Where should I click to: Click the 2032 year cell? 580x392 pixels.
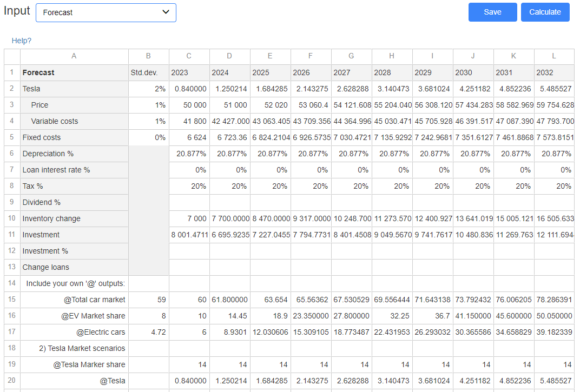pyautogui.click(x=554, y=72)
